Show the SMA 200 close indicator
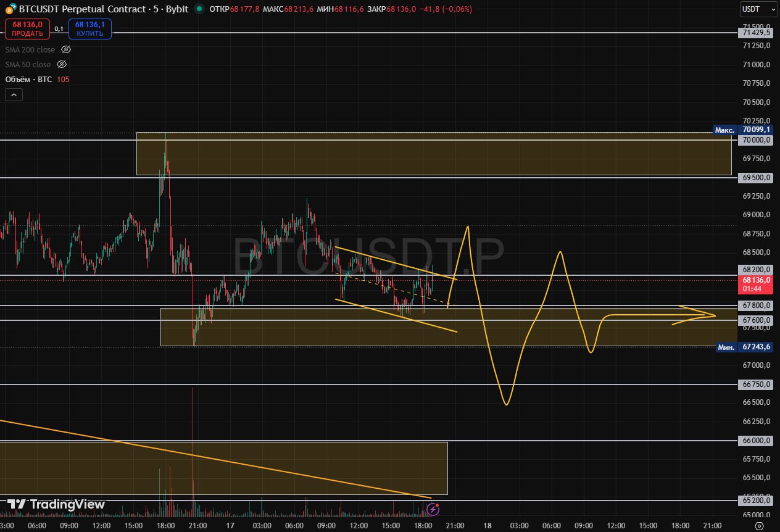 66,49
